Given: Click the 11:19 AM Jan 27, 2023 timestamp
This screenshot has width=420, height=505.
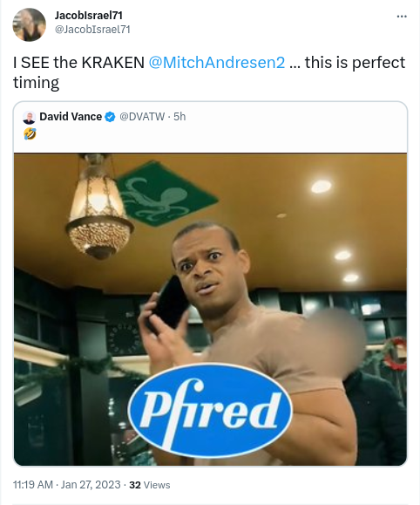Looking at the screenshot, I should [x=66, y=485].
